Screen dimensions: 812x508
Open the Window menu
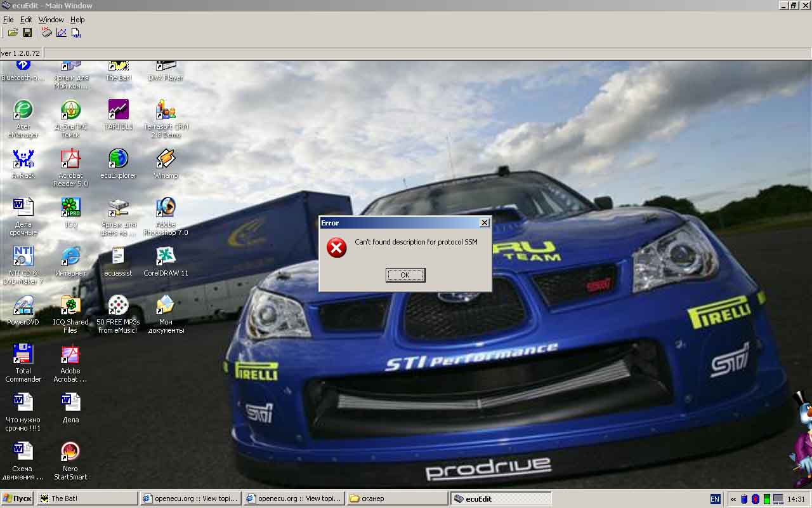click(x=51, y=20)
